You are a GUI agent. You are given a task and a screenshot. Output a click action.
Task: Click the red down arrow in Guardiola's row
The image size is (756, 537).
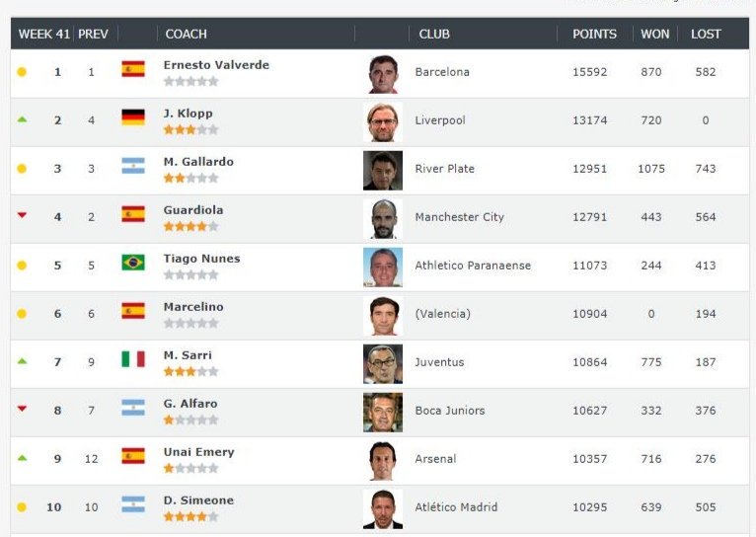[22, 215]
